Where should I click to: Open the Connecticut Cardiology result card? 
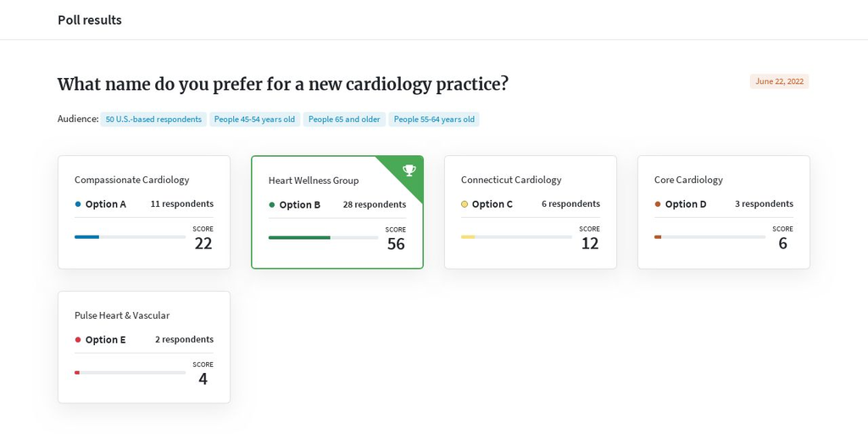(x=531, y=212)
